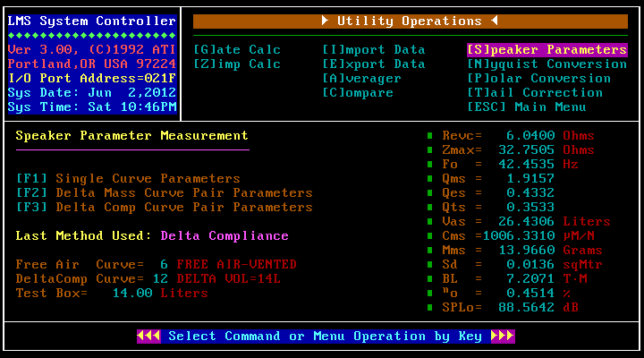Click the Sys Date line
Screen dimensions: 644x358
pos(92,93)
